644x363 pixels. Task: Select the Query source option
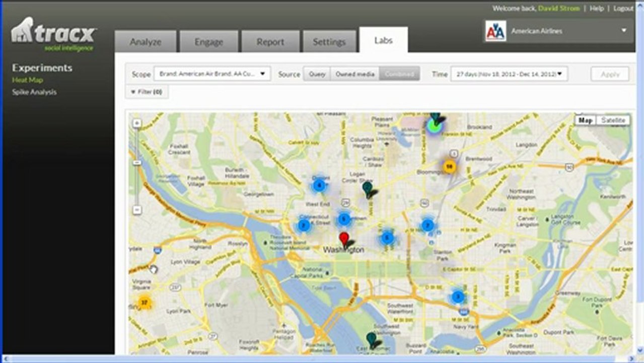pos(317,74)
